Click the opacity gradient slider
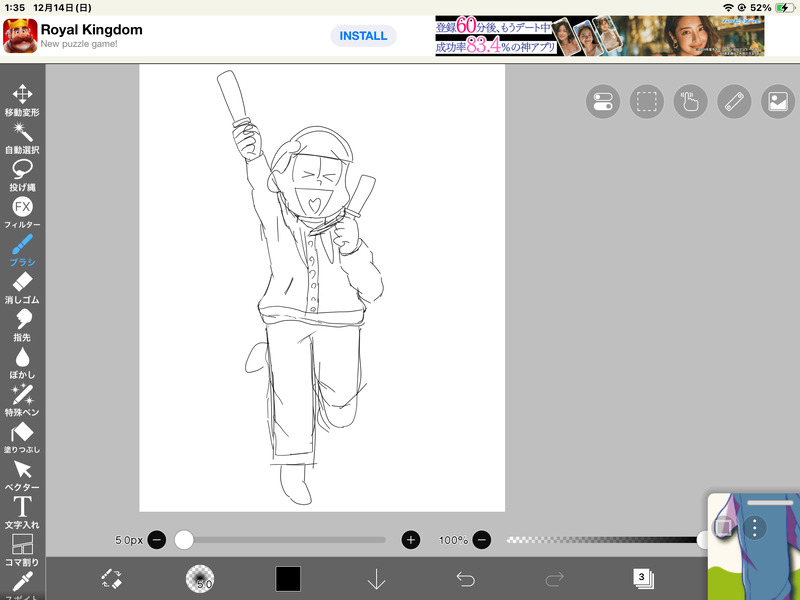The width and height of the screenshot is (800, 600). coord(605,540)
